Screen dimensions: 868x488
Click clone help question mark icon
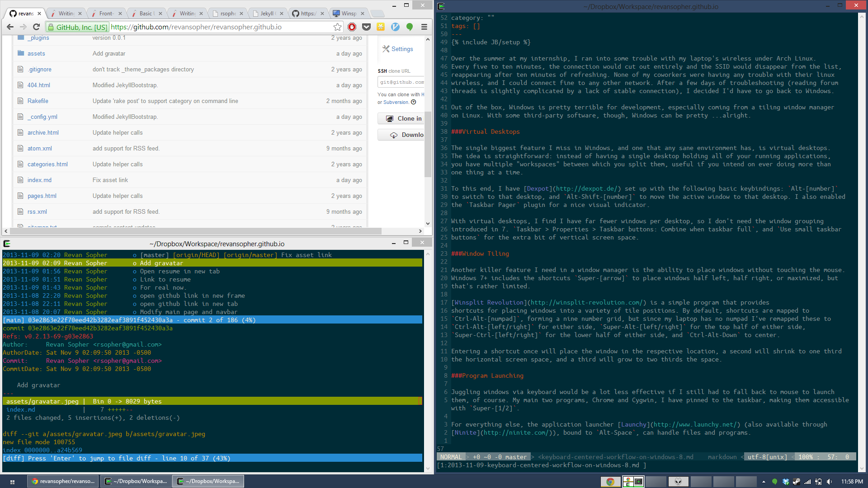413,102
